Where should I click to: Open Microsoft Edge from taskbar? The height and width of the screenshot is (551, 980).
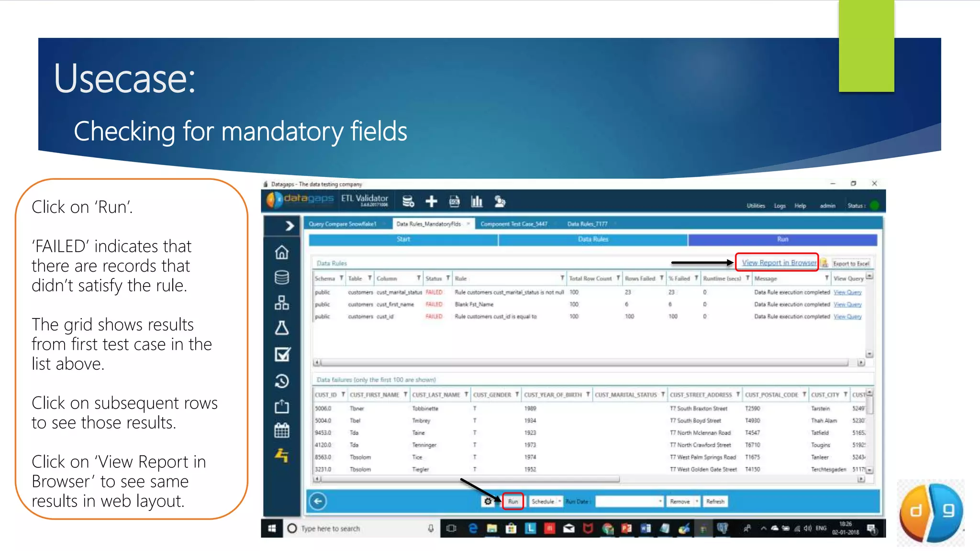tap(473, 529)
